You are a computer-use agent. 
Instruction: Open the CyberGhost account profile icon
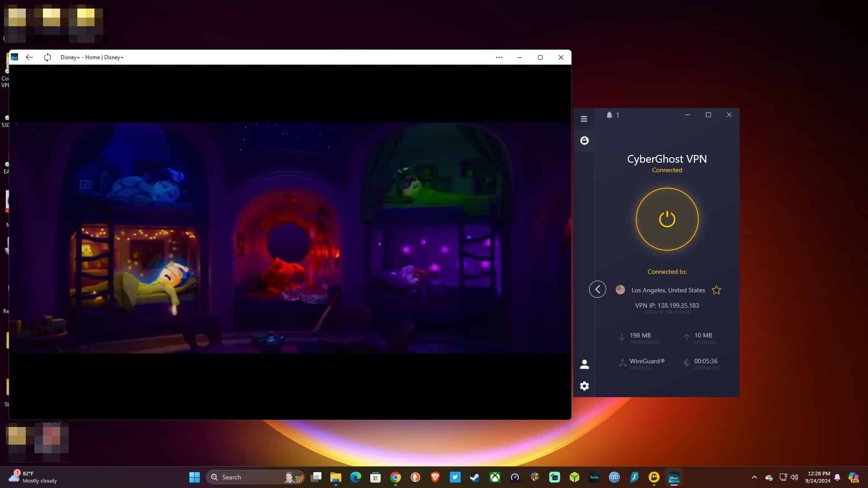[x=585, y=364]
